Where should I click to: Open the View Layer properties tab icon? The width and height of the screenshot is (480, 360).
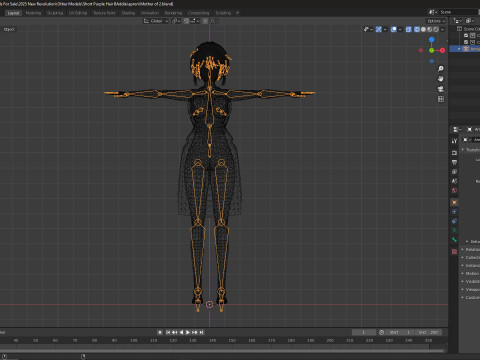[x=454, y=172]
